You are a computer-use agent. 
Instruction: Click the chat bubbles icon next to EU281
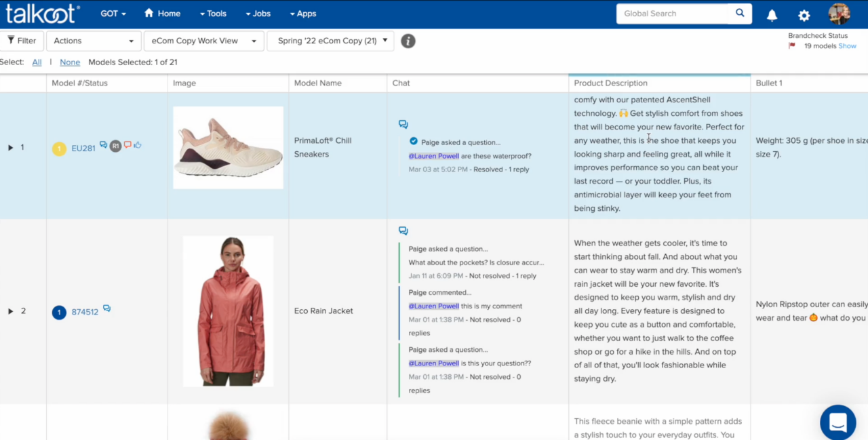pos(103,144)
